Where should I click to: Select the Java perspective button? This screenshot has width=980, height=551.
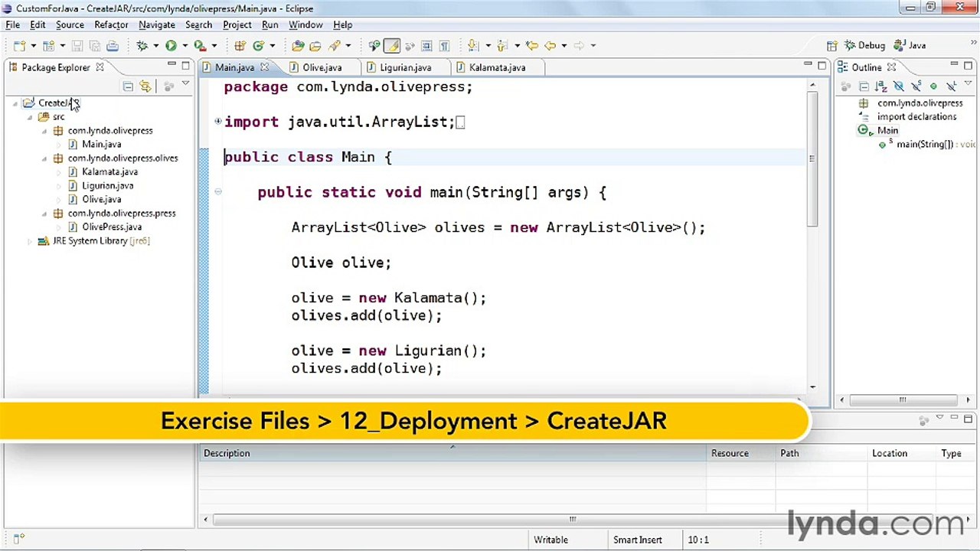point(910,46)
